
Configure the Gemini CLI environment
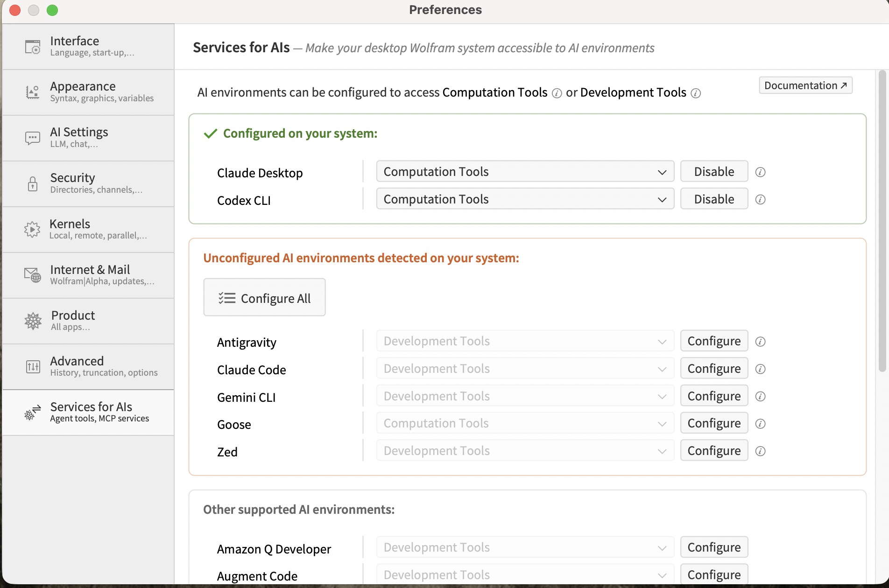[x=714, y=396]
